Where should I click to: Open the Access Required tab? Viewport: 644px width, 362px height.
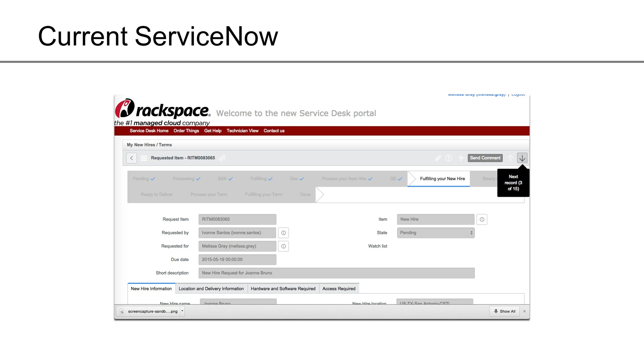tap(339, 289)
